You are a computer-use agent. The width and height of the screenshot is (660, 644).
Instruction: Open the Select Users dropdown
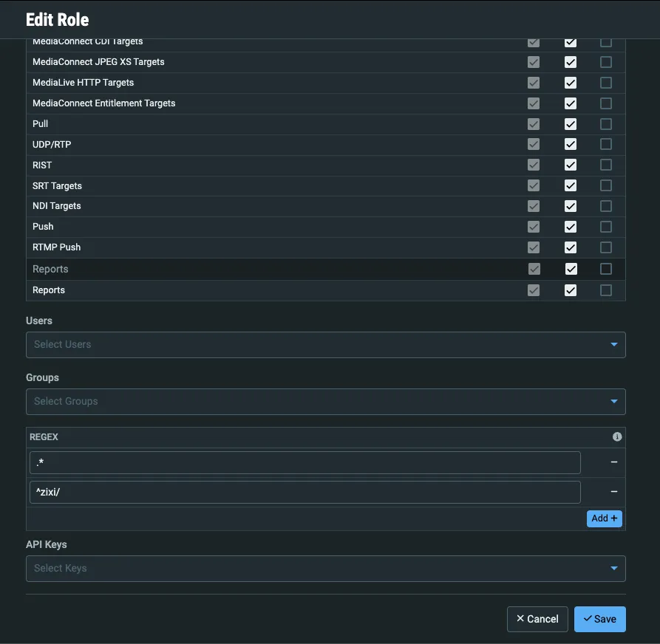[x=325, y=344]
